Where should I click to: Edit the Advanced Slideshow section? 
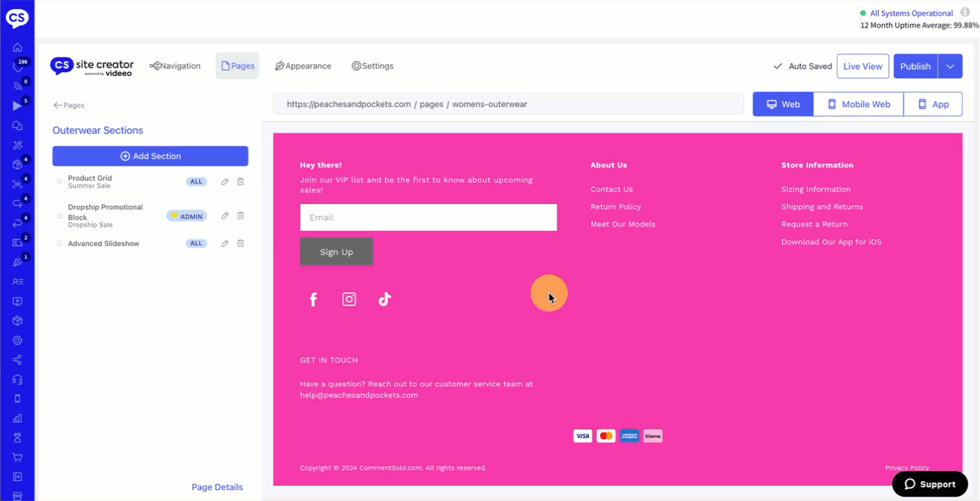225,244
